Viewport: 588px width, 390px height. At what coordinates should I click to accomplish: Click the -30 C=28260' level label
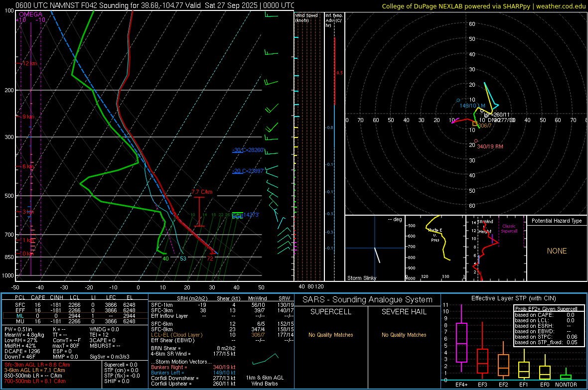click(x=248, y=150)
